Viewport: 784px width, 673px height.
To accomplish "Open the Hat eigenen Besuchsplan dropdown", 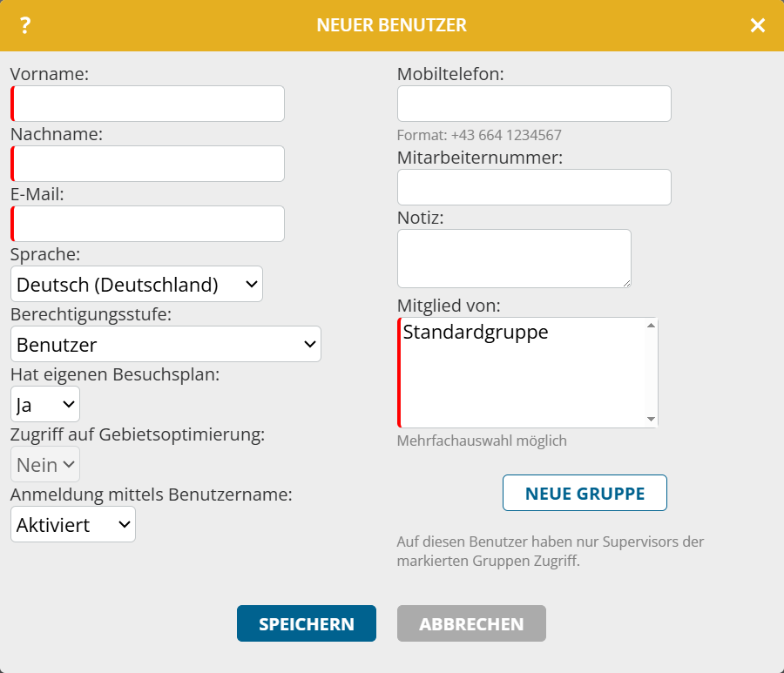I will (45, 404).
